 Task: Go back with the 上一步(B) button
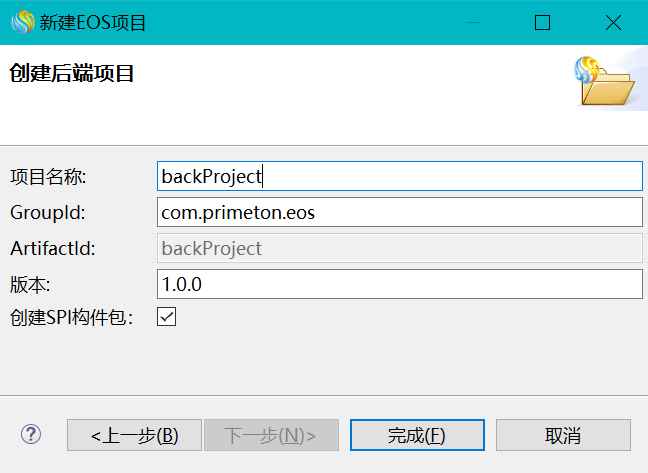[134, 435]
